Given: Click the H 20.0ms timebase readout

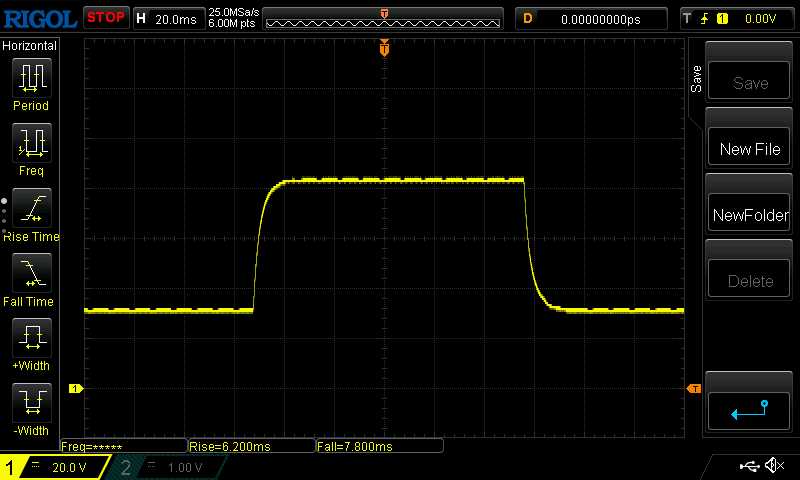Looking at the screenshot, I should [x=169, y=19].
